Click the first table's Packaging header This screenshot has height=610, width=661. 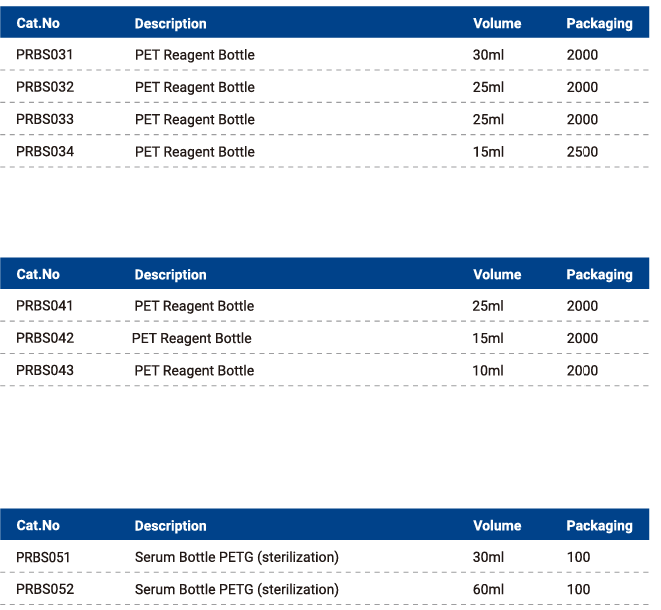click(599, 23)
